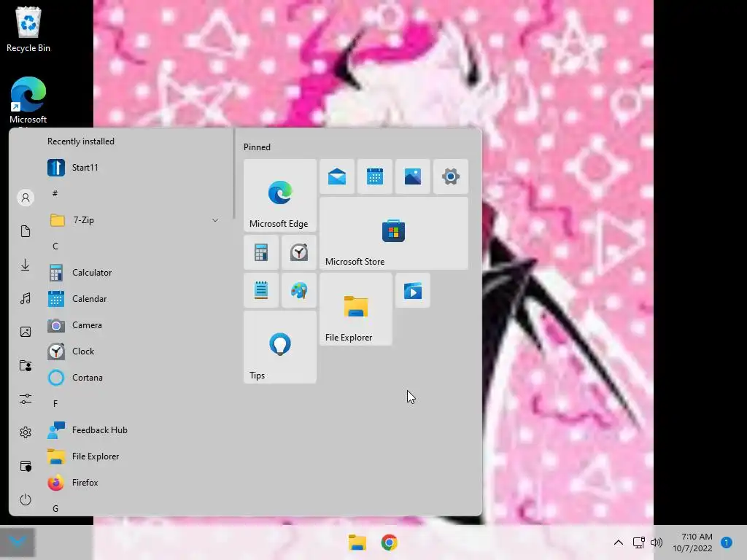Screen dimensions: 747x560
Task: Open the pinned Calculator tile
Action: [x=261, y=252]
